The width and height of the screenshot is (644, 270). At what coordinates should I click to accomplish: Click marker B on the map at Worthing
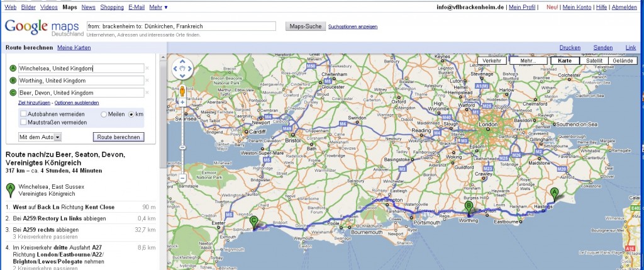(x=469, y=209)
